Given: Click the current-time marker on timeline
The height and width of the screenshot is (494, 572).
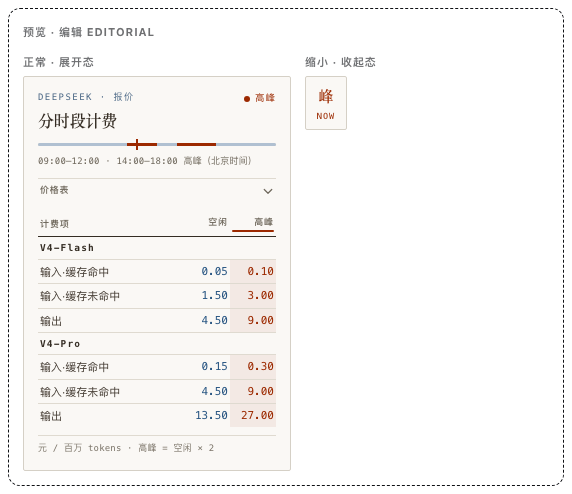Looking at the screenshot, I should [x=137, y=144].
